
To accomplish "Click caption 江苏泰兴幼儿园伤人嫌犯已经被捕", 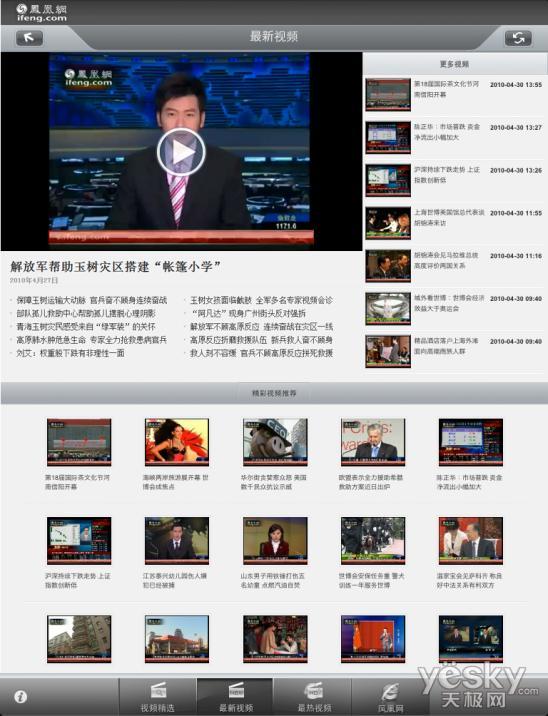I will (175, 580).
